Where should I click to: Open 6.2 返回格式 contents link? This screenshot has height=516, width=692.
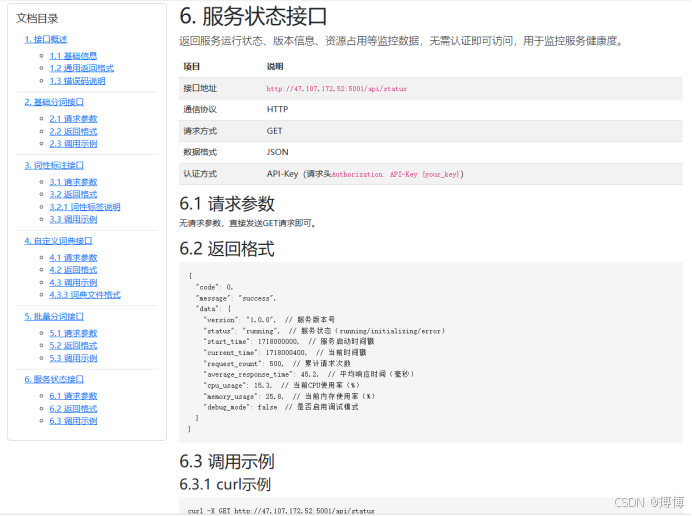point(73,409)
